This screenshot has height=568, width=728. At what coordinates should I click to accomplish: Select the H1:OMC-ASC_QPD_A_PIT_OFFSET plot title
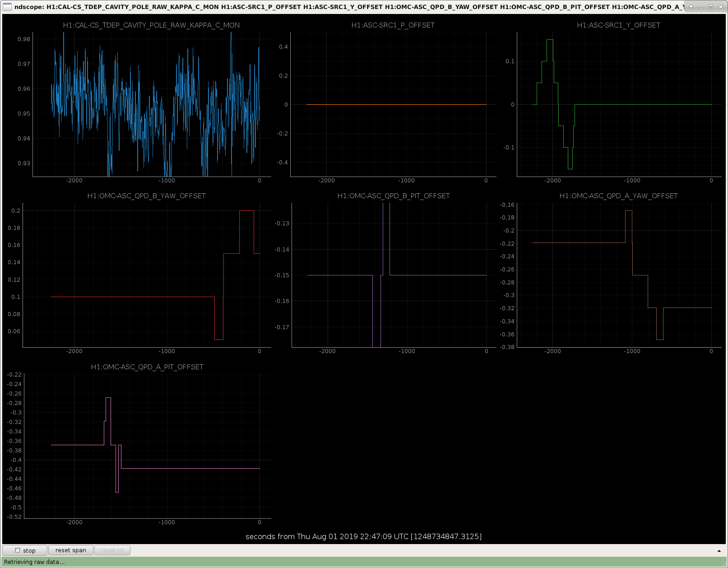click(147, 367)
